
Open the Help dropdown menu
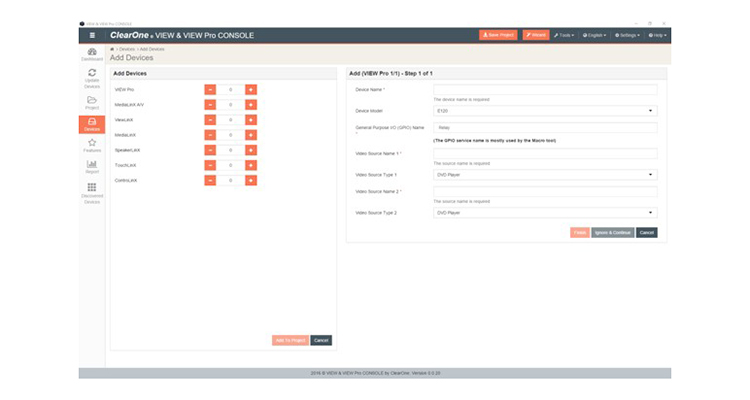click(657, 35)
